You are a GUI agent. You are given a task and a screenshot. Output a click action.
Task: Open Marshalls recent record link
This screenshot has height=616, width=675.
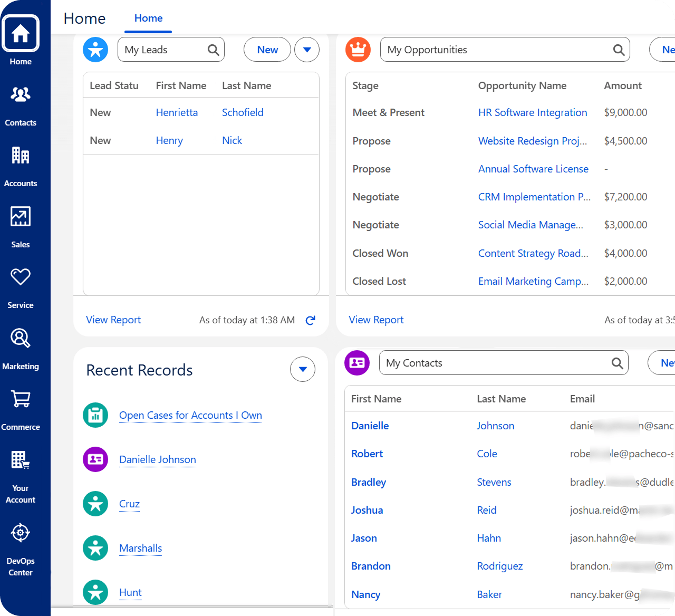click(x=140, y=548)
